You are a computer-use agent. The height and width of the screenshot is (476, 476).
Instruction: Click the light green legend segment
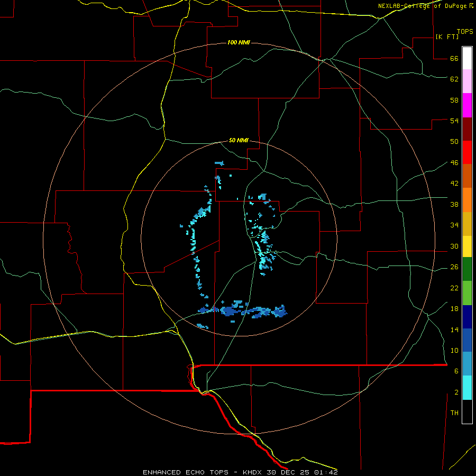(x=467, y=293)
